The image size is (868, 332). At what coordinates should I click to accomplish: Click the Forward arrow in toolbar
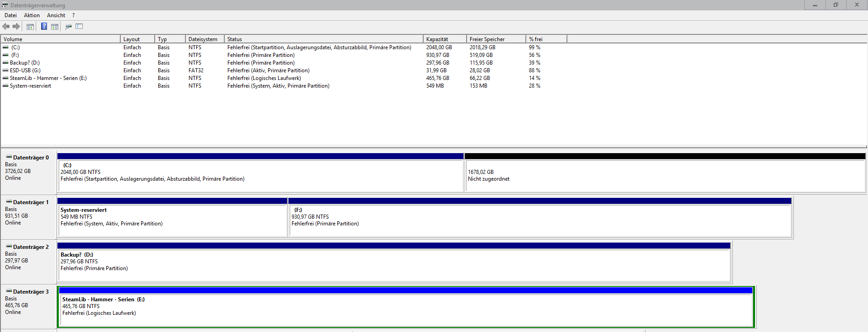[x=16, y=27]
